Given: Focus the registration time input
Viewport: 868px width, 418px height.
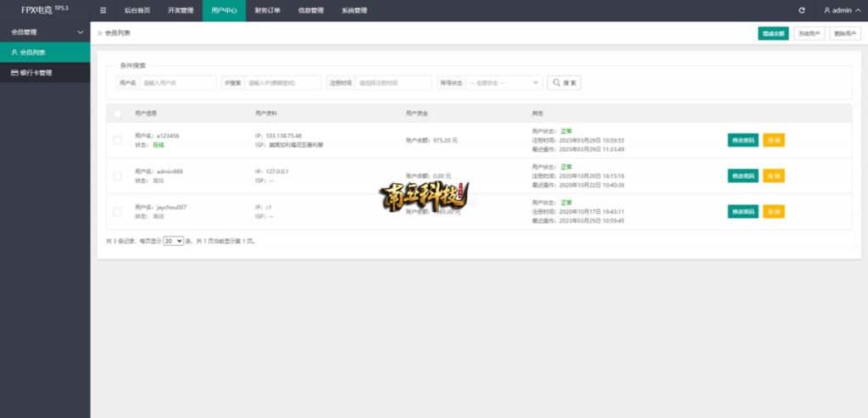Looking at the screenshot, I should click(393, 83).
